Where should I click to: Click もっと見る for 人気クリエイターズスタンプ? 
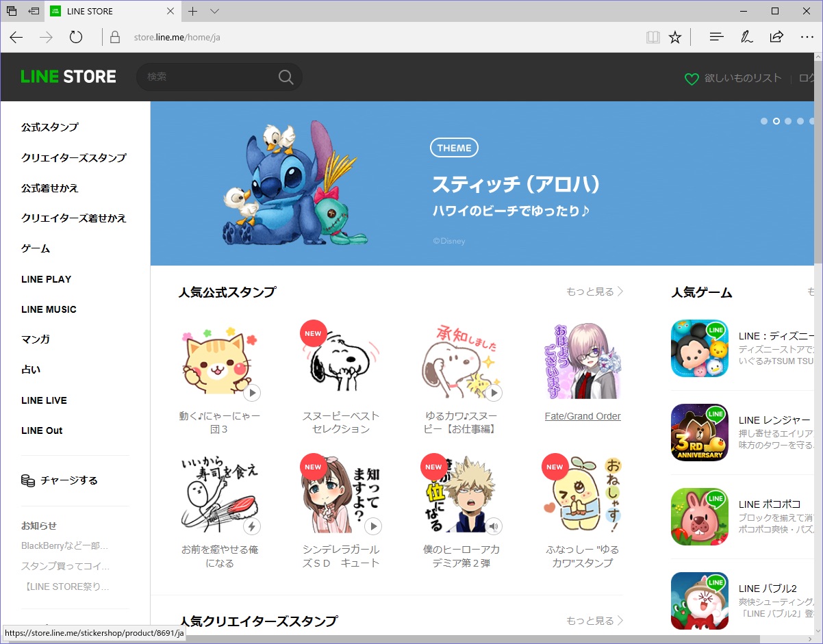tap(595, 621)
